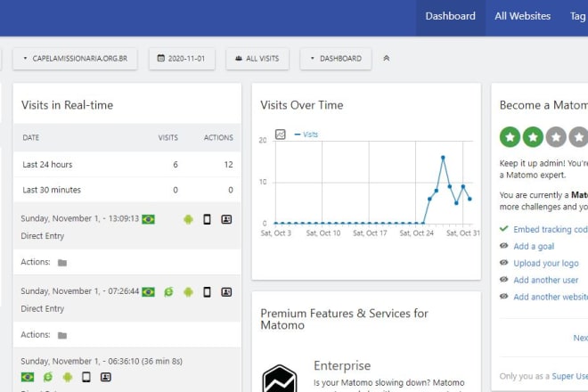
Task: Click Android icon in 07:26:44 visit
Action: [188, 292]
